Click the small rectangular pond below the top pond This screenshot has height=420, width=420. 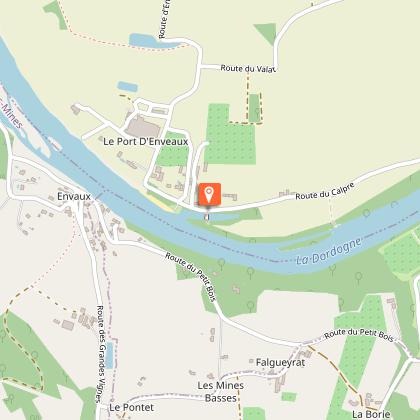pos(127,87)
